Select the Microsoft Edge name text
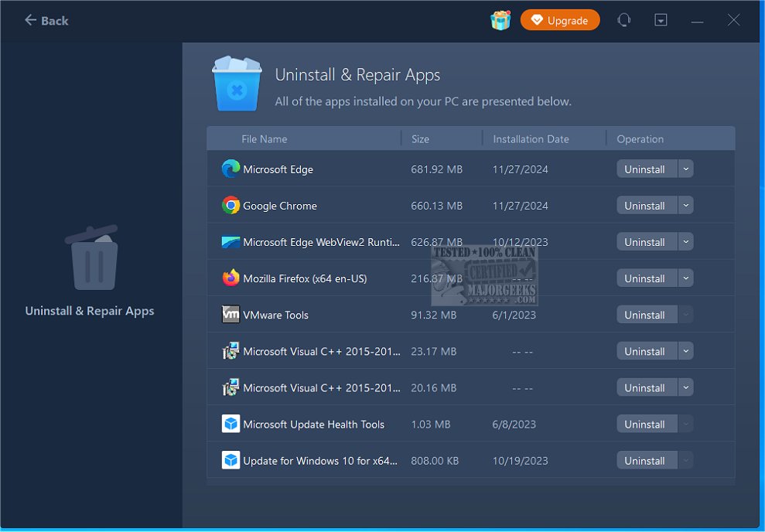This screenshot has height=532, width=765. point(278,169)
